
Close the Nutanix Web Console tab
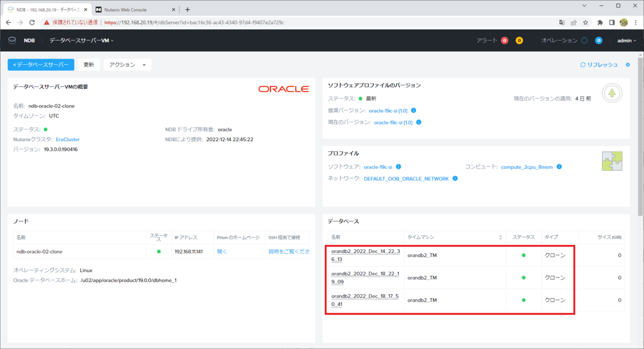174,10
